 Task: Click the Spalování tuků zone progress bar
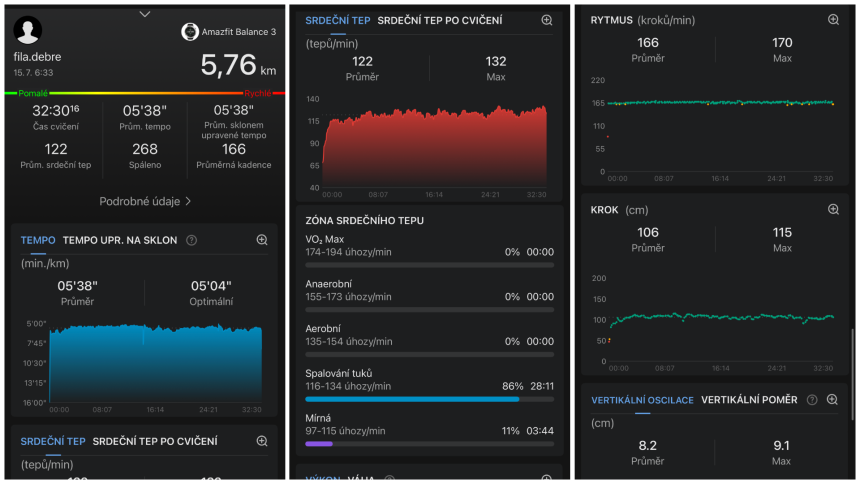click(429, 399)
